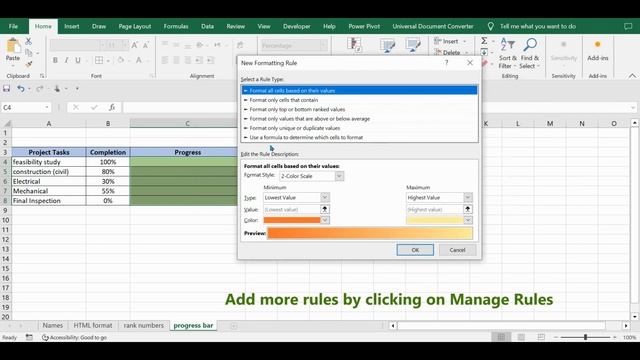Click the Save icon in quick access toolbar
This screenshot has width=640, height=360.
[7, 89]
